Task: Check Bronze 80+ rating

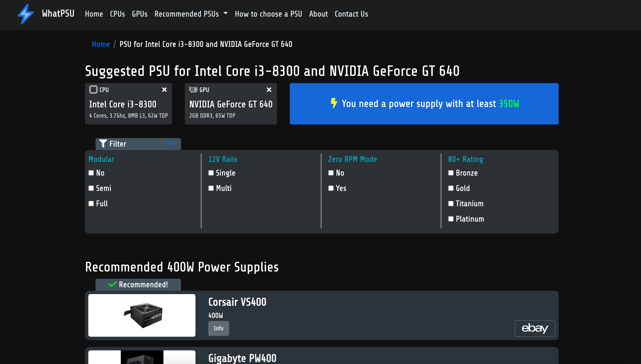Action: 451,173
